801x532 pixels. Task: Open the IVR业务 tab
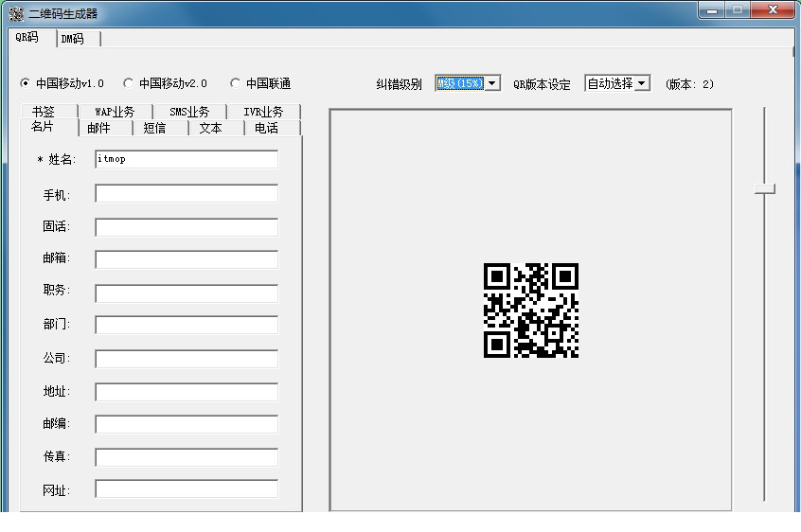[263, 112]
